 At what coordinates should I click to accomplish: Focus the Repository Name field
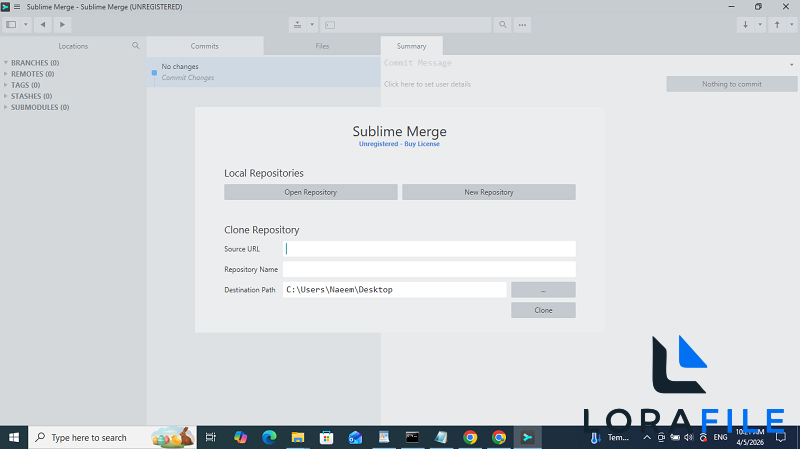click(x=429, y=269)
